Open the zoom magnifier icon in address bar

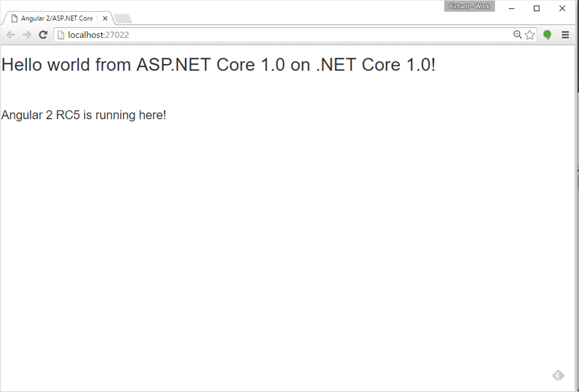pyautogui.click(x=517, y=35)
